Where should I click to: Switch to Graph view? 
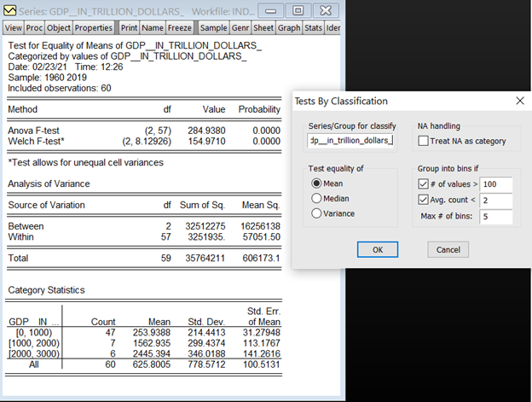[289, 28]
